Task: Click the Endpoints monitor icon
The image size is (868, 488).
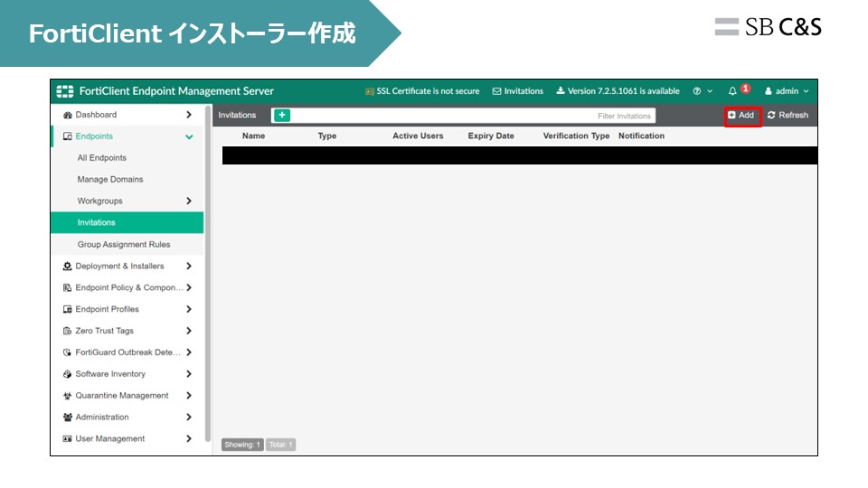Action: 68,136
